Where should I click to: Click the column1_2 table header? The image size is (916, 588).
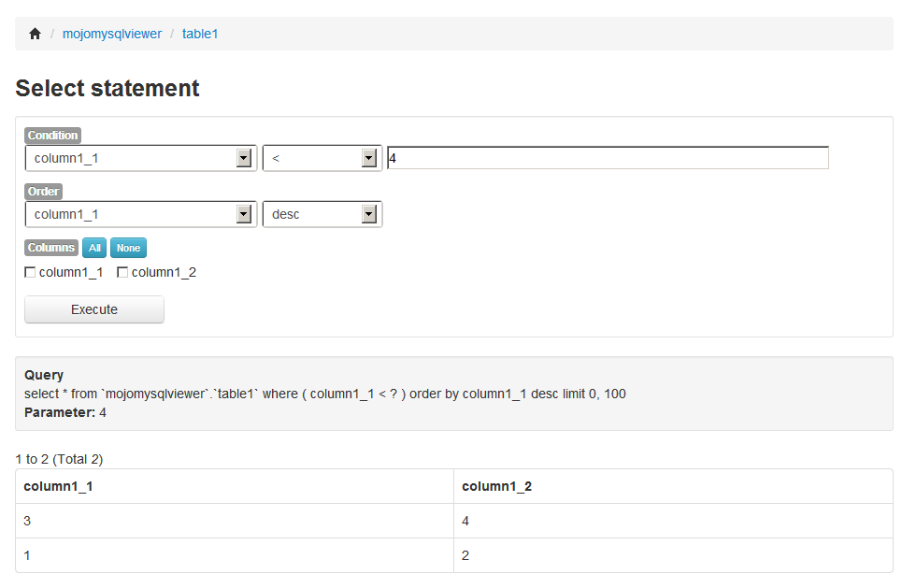(x=496, y=486)
